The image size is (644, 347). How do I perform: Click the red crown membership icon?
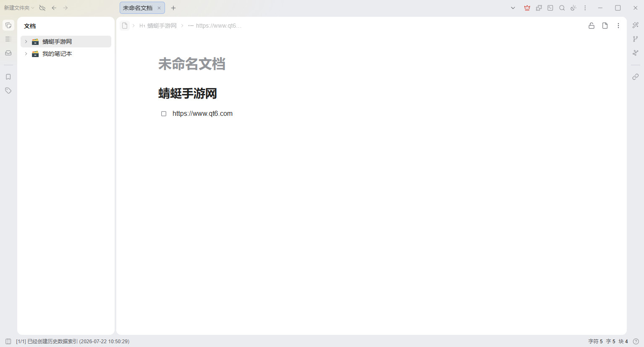[527, 8]
